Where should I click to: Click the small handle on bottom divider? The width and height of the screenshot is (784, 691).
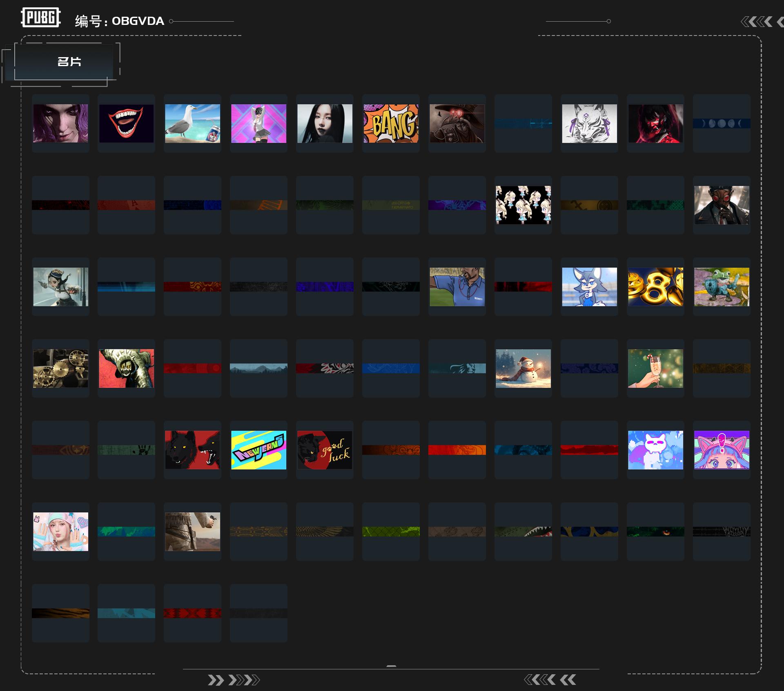(x=391, y=666)
